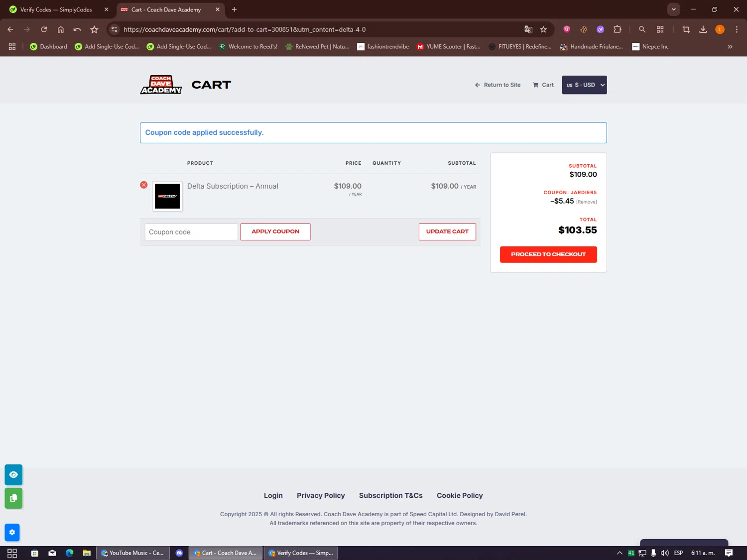Open the Niepce Inc bookmark
Screen dimensions: 747x560
650,47
